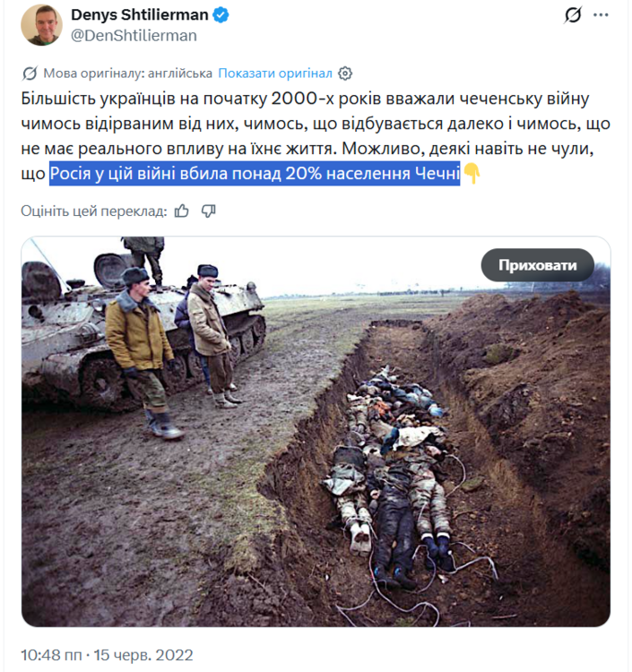This screenshot has height=672, width=632.
Task: Rate translation with thumbs down
Action: point(208,211)
